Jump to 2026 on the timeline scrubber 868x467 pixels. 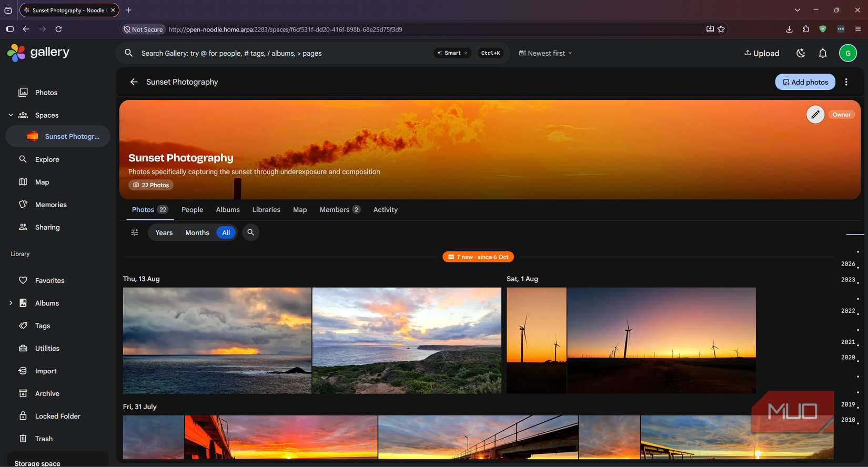tap(848, 264)
